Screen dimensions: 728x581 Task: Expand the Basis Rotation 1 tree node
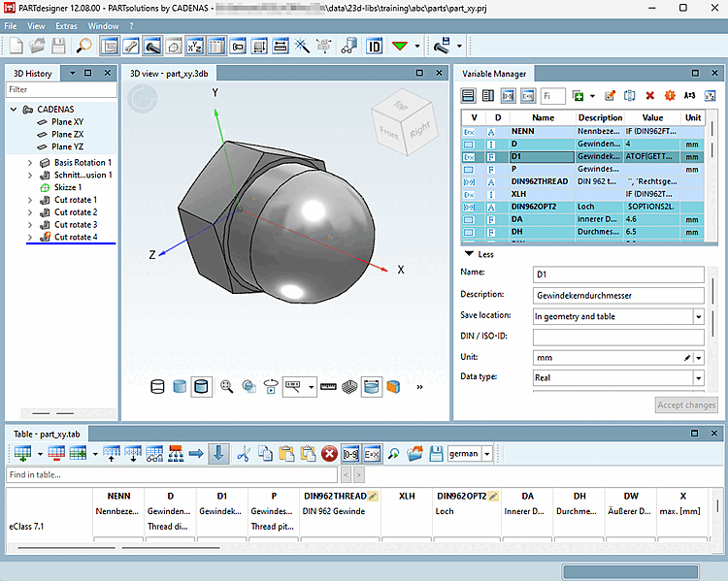pos(29,163)
